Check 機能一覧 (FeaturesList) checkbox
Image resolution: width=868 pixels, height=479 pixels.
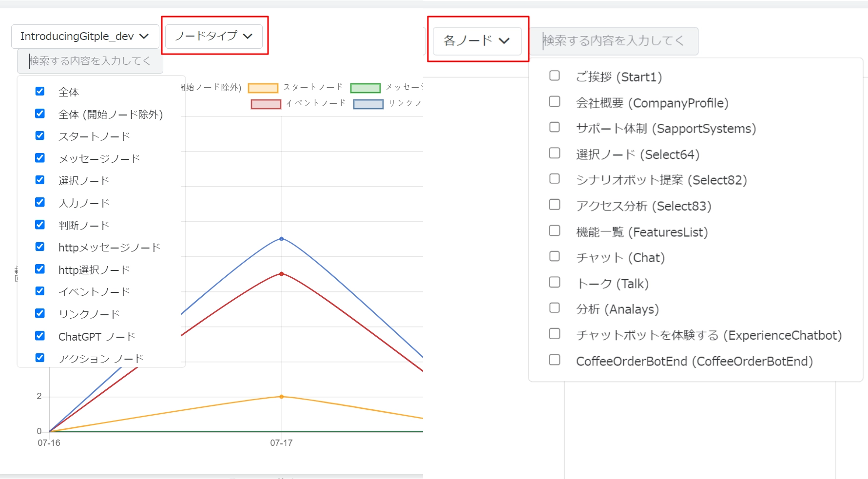coord(555,230)
